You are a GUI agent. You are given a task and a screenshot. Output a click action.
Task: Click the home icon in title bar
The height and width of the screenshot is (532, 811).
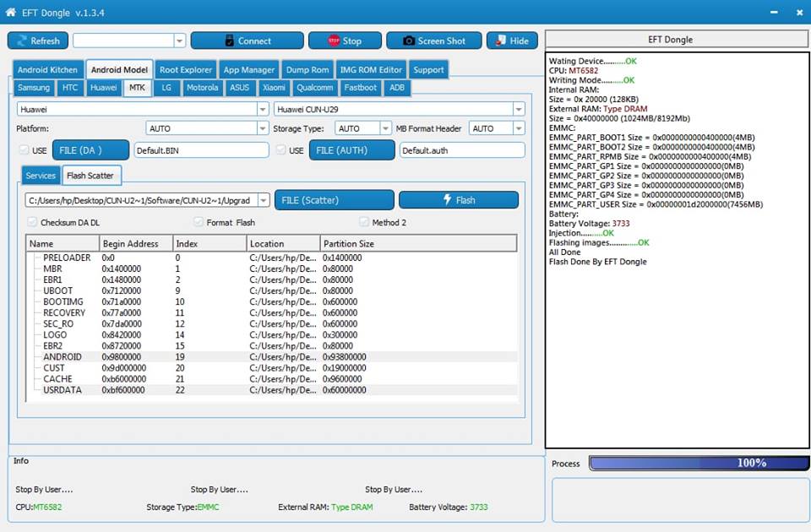10,13
